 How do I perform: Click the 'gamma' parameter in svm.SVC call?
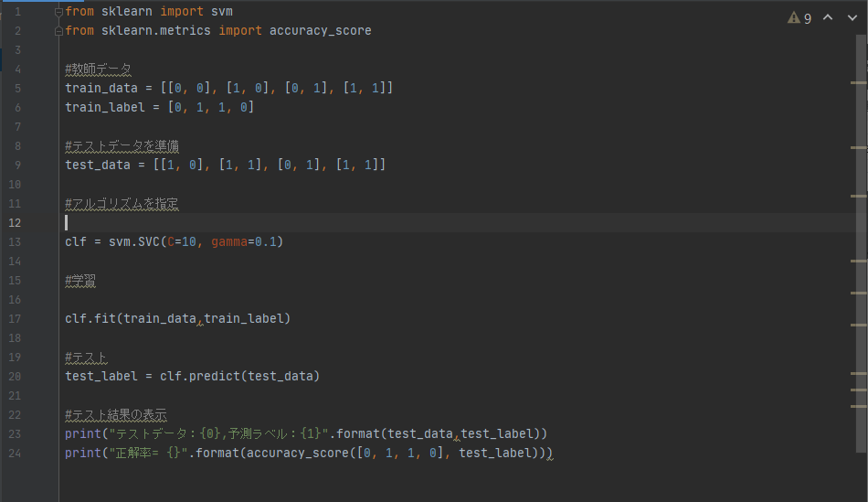point(229,242)
